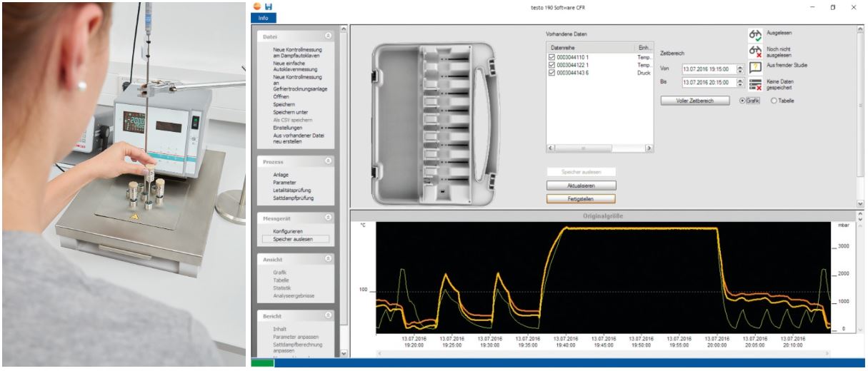Select the Tabelle radio button
The image size is (868, 371).
point(774,101)
